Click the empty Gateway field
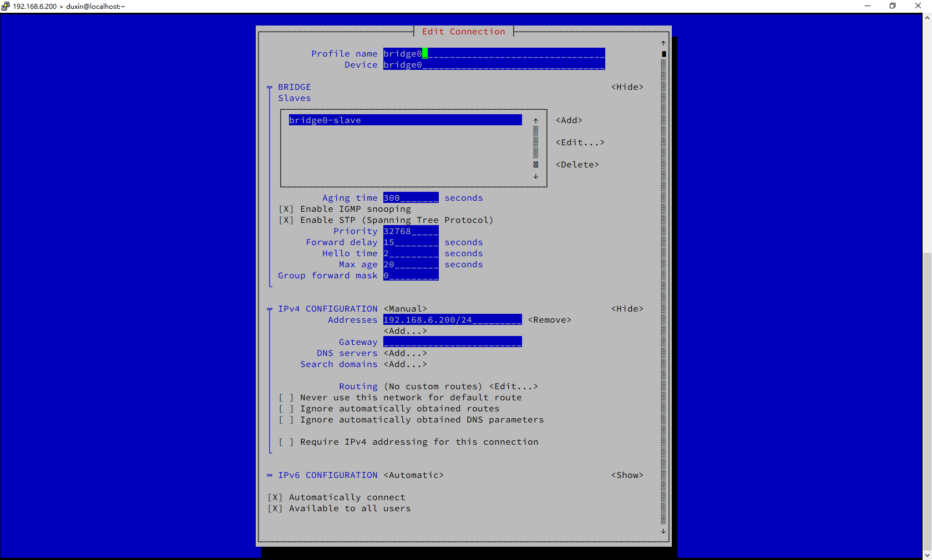 coord(453,342)
